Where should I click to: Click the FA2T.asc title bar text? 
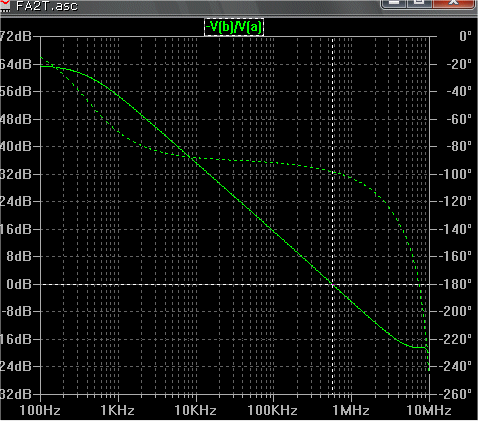tap(47, 6)
